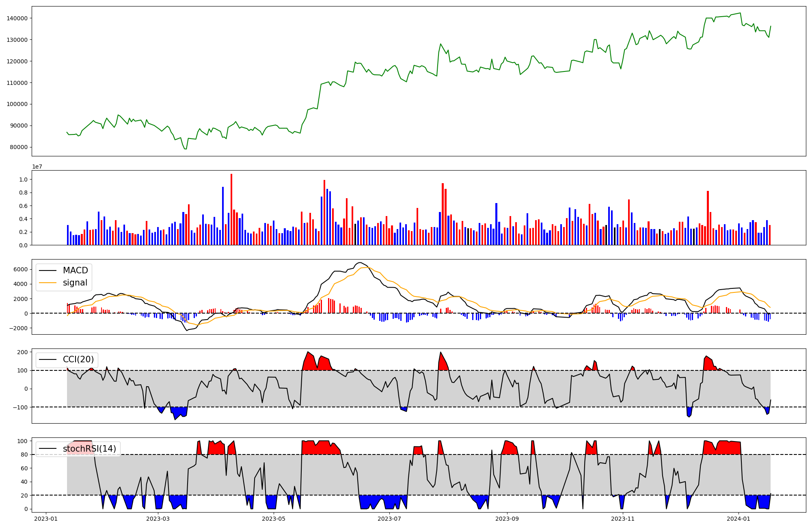Click the CCI(20) legend label
The height and width of the screenshot is (528, 812).
point(78,359)
